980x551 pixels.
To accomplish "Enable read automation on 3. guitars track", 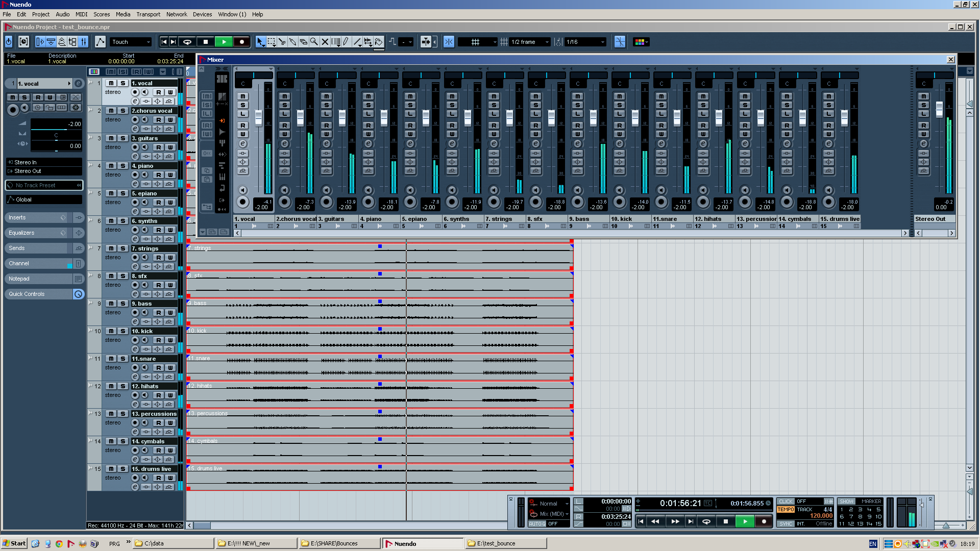I will pyautogui.click(x=159, y=147).
